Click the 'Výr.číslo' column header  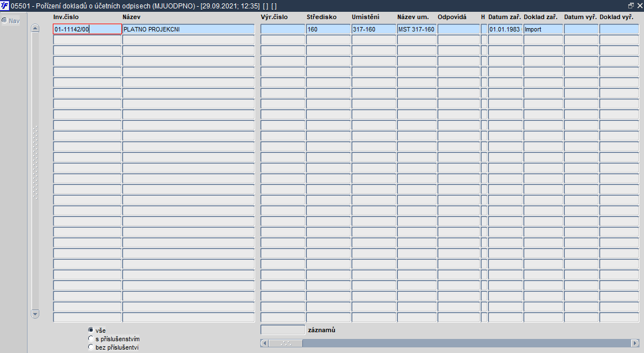click(274, 17)
